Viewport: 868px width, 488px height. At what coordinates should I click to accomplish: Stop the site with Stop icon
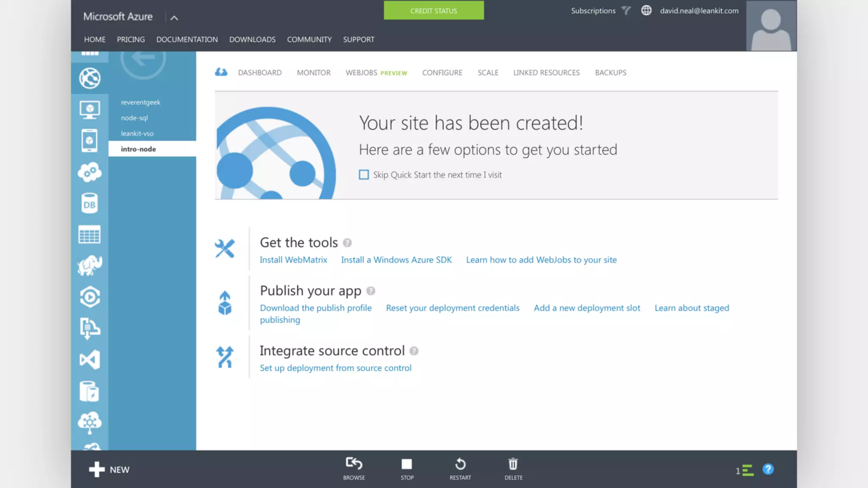(x=406, y=464)
